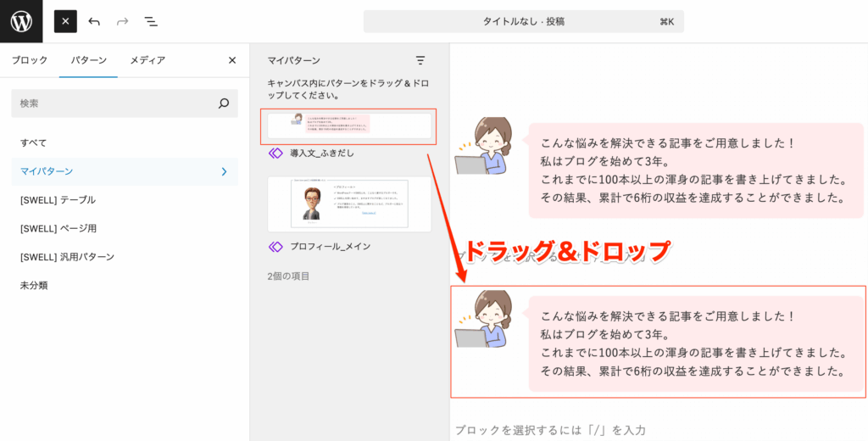The width and height of the screenshot is (868, 441).
Task: Open the [SWELL] テーブル category
Action: click(58, 199)
